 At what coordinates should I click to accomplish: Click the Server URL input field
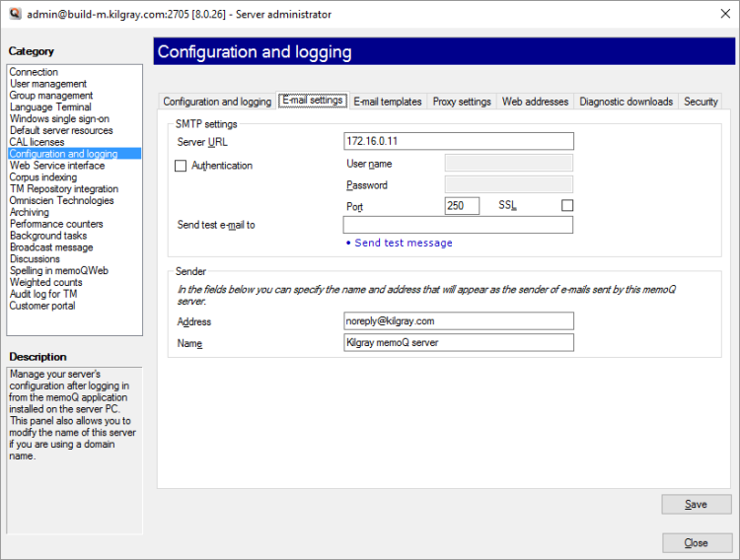click(x=459, y=142)
